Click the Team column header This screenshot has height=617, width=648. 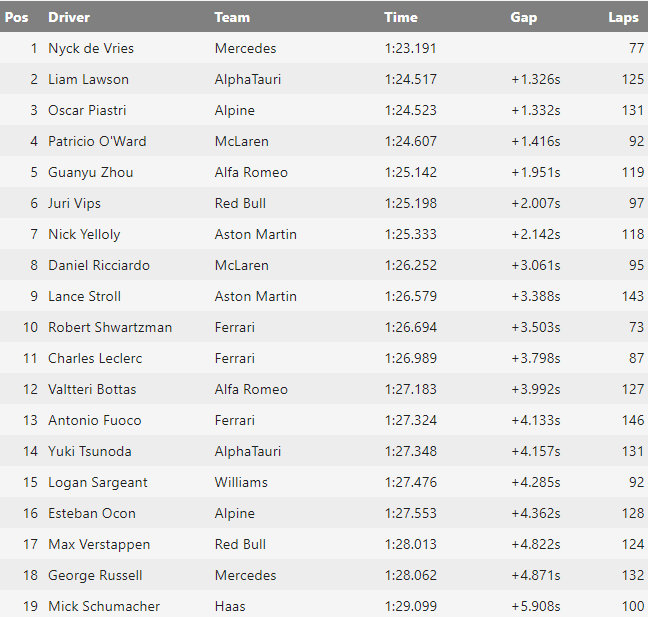click(232, 17)
